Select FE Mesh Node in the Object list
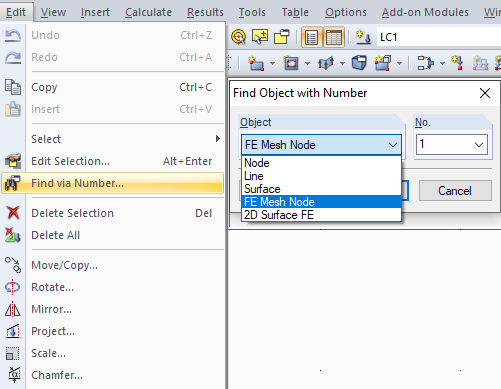This screenshot has width=501, height=389. point(321,202)
